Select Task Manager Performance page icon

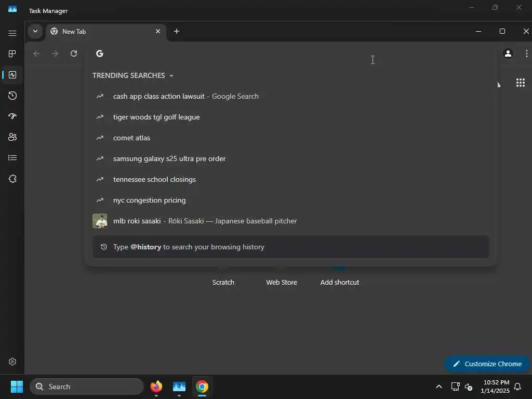click(12, 75)
